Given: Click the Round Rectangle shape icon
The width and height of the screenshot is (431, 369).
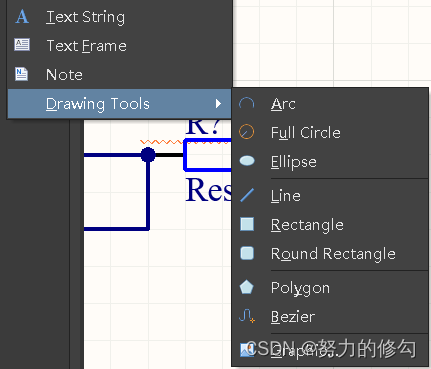Looking at the screenshot, I should [247, 253].
